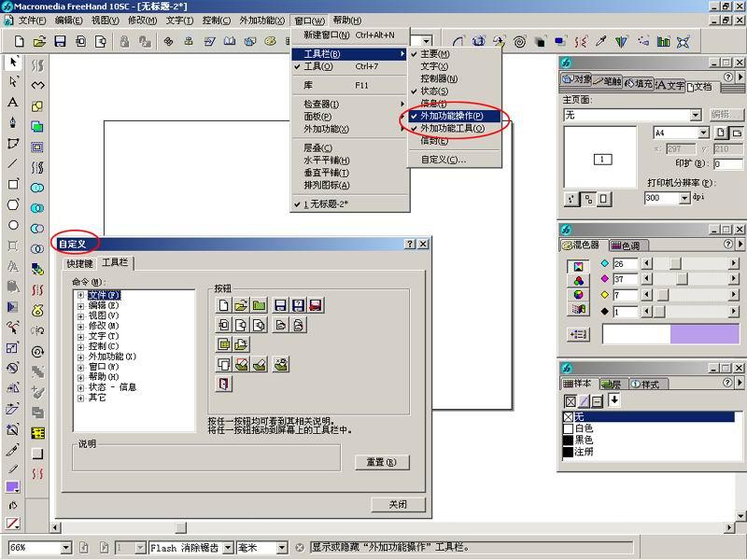The width and height of the screenshot is (747, 560).
Task: Click the Eyedropper icon in top toolbar
Action: [600, 42]
